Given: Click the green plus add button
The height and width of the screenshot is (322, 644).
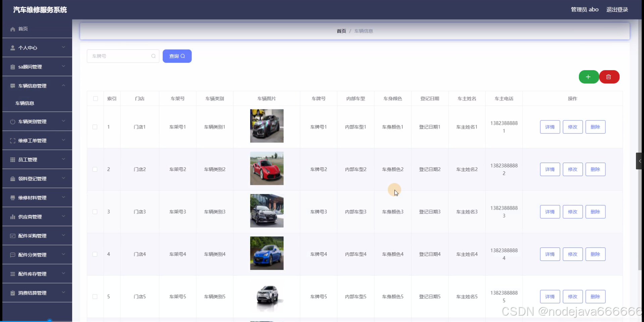Looking at the screenshot, I should (589, 77).
